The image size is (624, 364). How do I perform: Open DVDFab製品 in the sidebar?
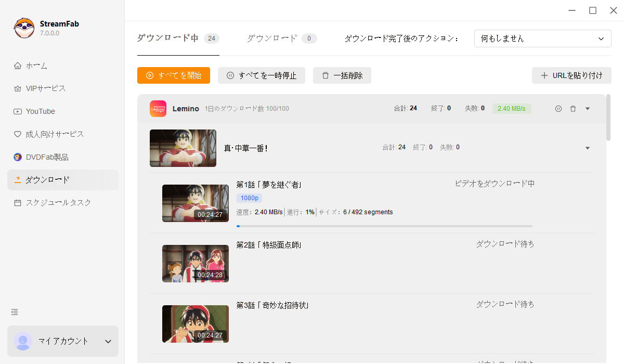(x=47, y=157)
